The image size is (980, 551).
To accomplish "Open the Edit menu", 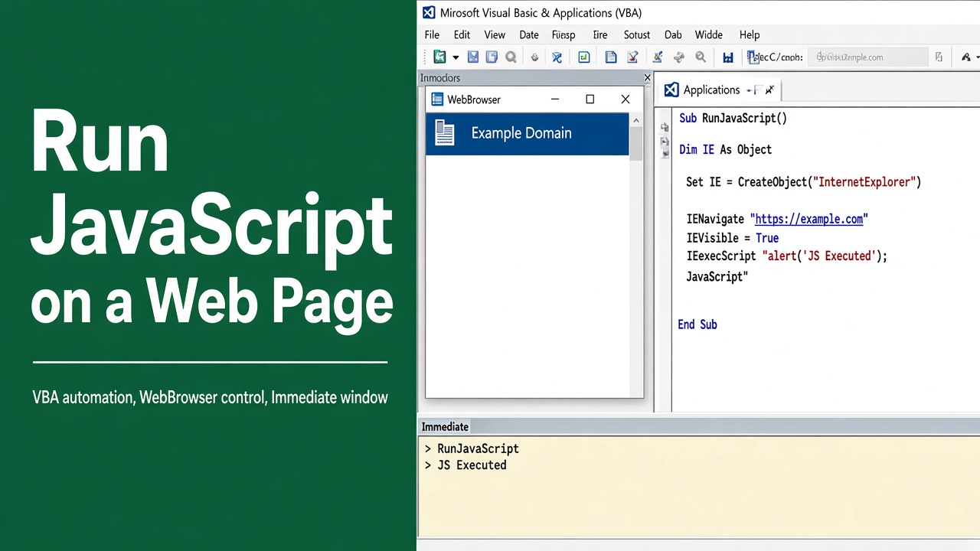I will coord(462,34).
